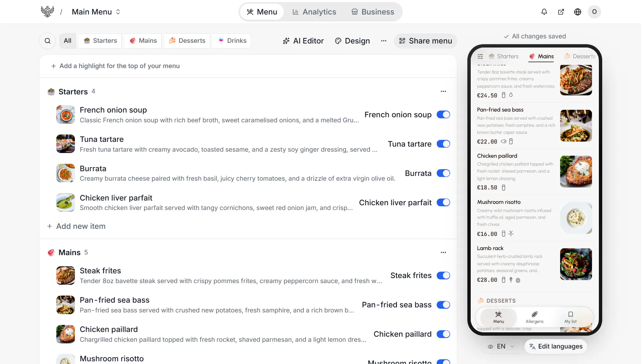Open the Tuna tartare item title
Image resolution: width=641 pixels, height=364 pixels.
[x=102, y=139]
